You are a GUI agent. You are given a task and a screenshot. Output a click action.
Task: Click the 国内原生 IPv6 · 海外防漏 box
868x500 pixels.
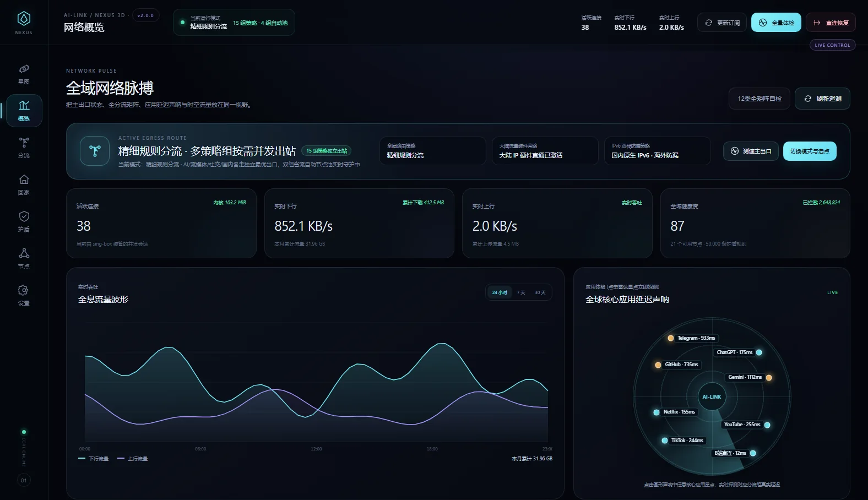[658, 151]
